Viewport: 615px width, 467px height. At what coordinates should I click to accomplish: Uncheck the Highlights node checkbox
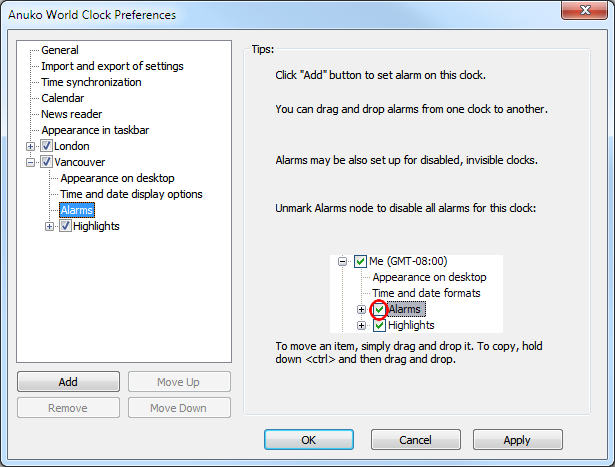pyautogui.click(x=66, y=226)
